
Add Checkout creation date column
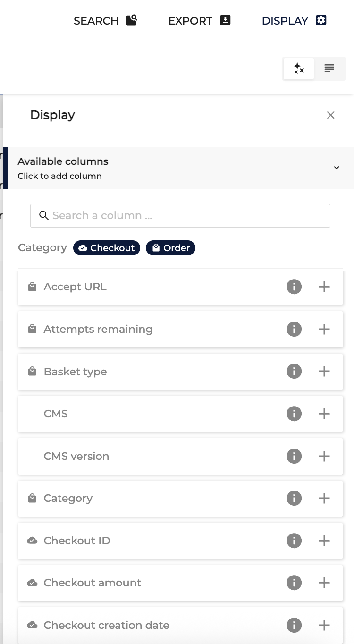click(324, 625)
